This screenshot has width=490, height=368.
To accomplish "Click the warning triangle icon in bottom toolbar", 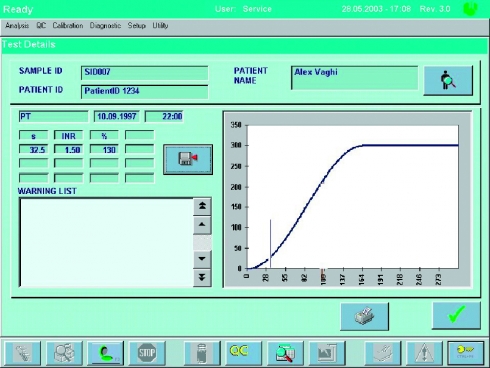I will point(424,353).
